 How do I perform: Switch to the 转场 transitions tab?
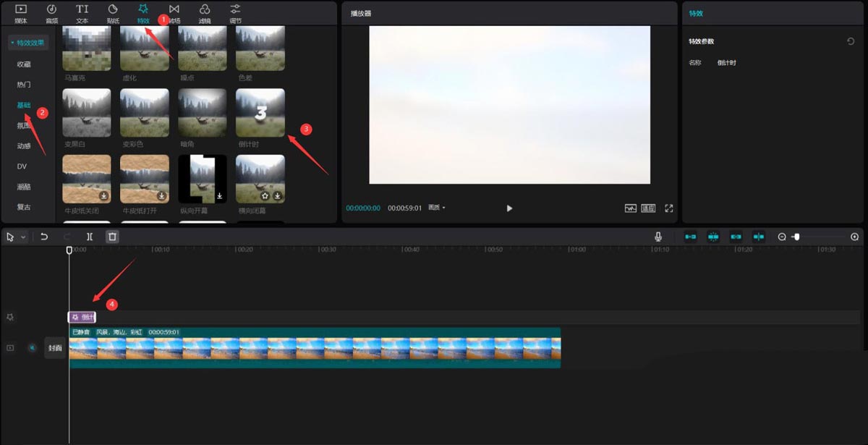pyautogui.click(x=174, y=12)
